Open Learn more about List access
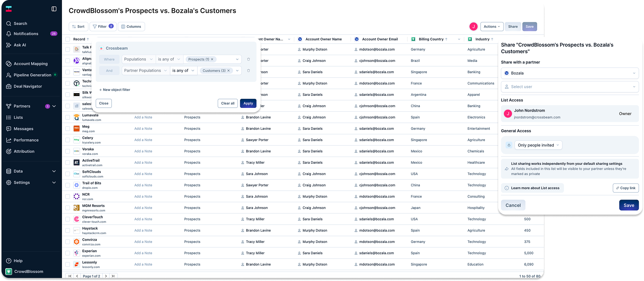 coord(532,188)
